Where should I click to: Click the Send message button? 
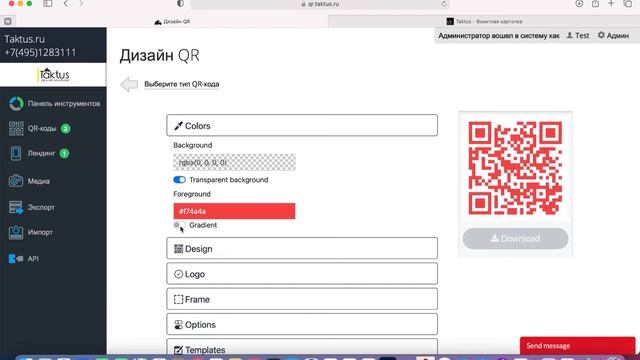(578, 346)
